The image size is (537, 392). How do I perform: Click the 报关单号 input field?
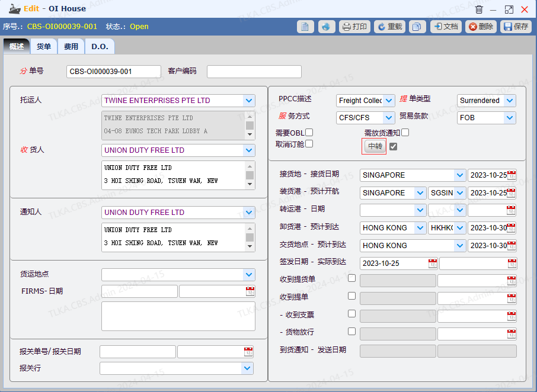tap(138, 352)
